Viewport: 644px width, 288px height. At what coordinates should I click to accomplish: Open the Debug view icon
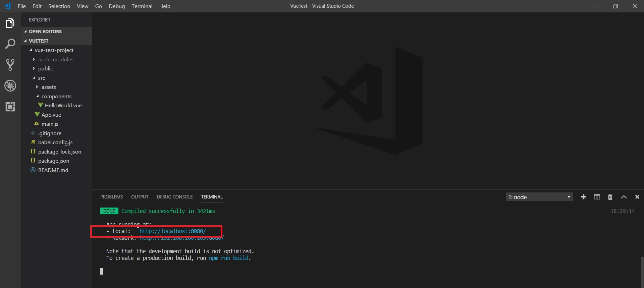point(10,86)
